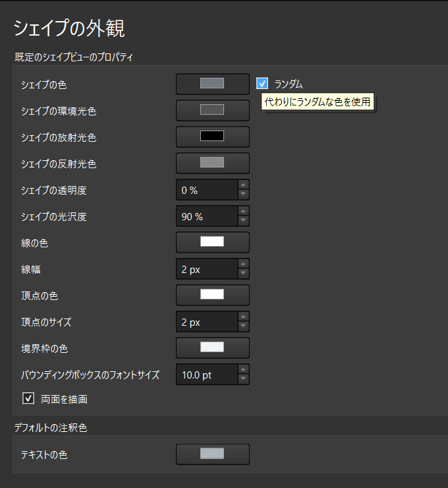Viewport: 448px width, 488px height.
Task: Increase シェイプの透明度 with up arrow
Action: click(x=243, y=185)
